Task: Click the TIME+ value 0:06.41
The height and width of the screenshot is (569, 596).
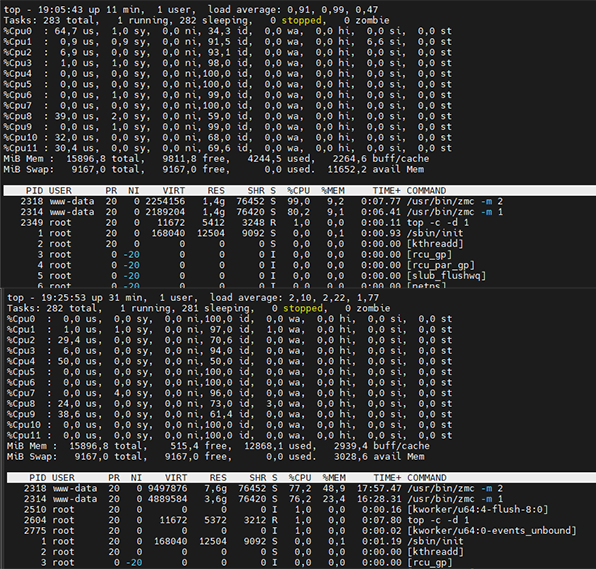Action: (380, 212)
